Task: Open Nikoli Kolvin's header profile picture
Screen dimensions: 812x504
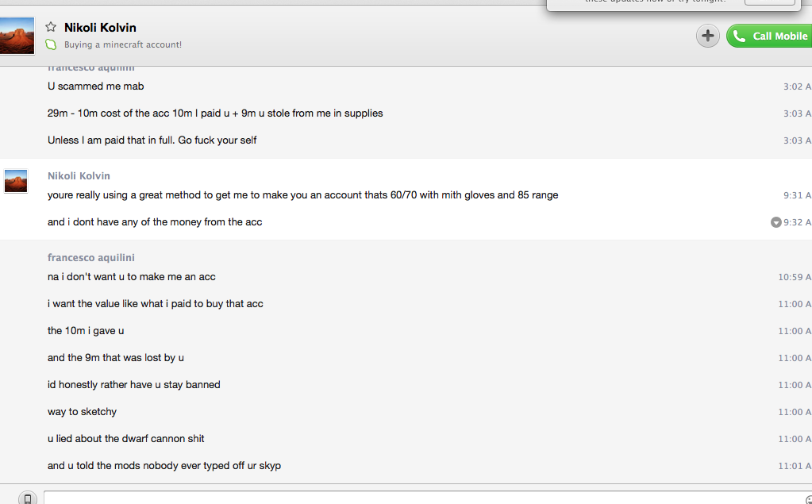Action: click(x=17, y=36)
